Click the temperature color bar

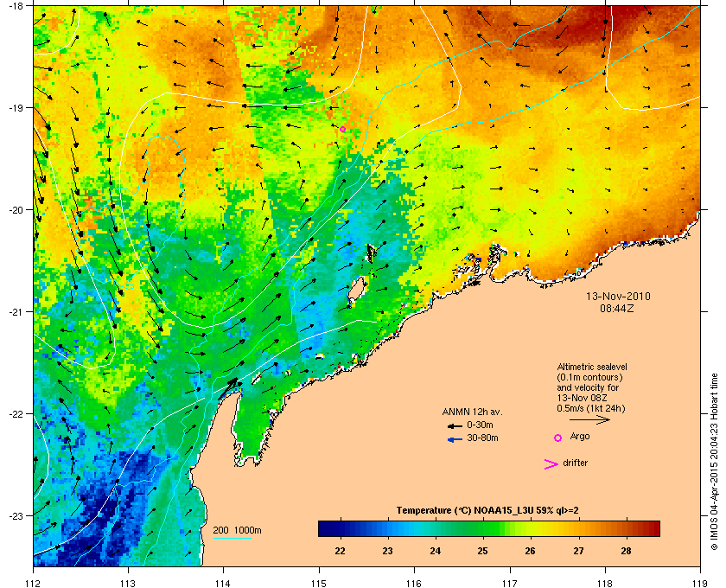point(489,528)
